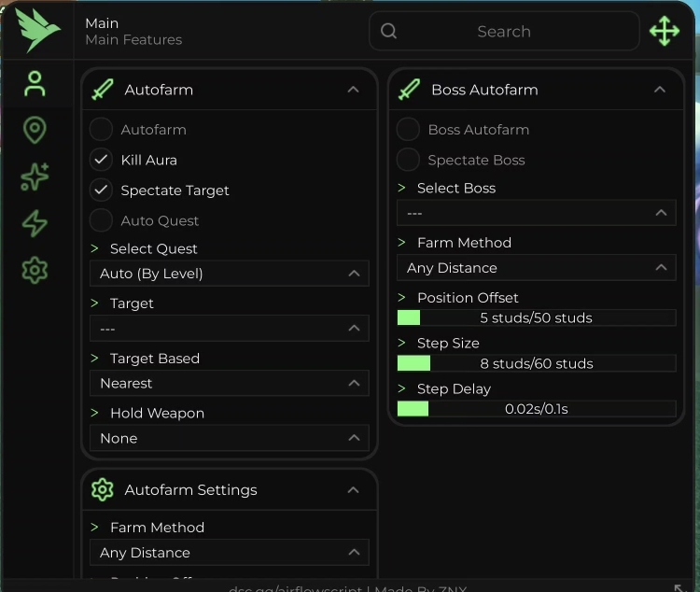Click the Search input field

pyautogui.click(x=504, y=31)
